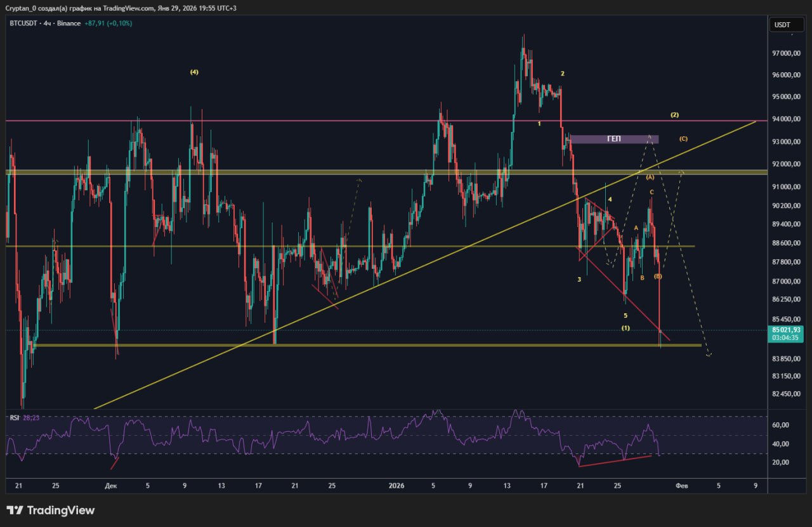Click the 2026 time axis label
812x527 pixels.
coord(396,486)
